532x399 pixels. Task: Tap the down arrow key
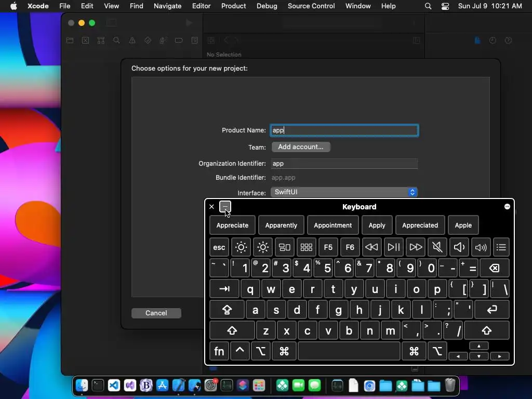[x=478, y=356]
